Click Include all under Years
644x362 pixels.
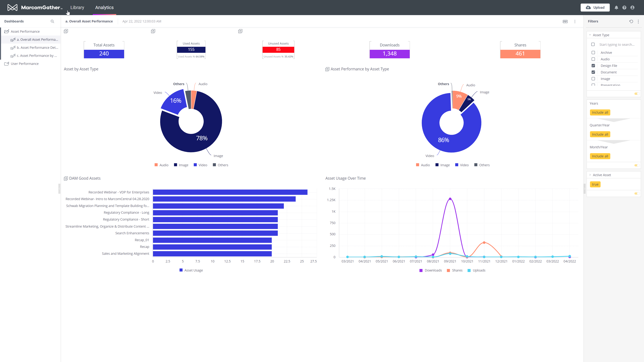pos(600,112)
